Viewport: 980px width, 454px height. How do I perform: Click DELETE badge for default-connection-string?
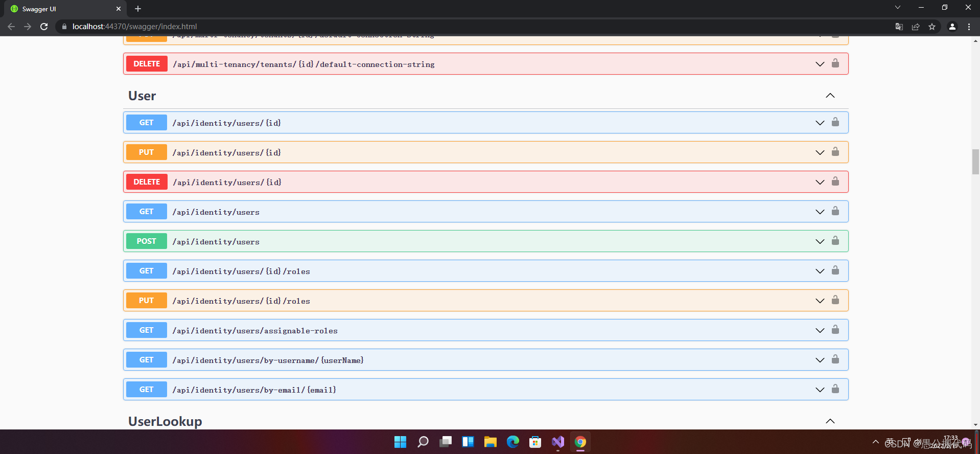pos(147,64)
